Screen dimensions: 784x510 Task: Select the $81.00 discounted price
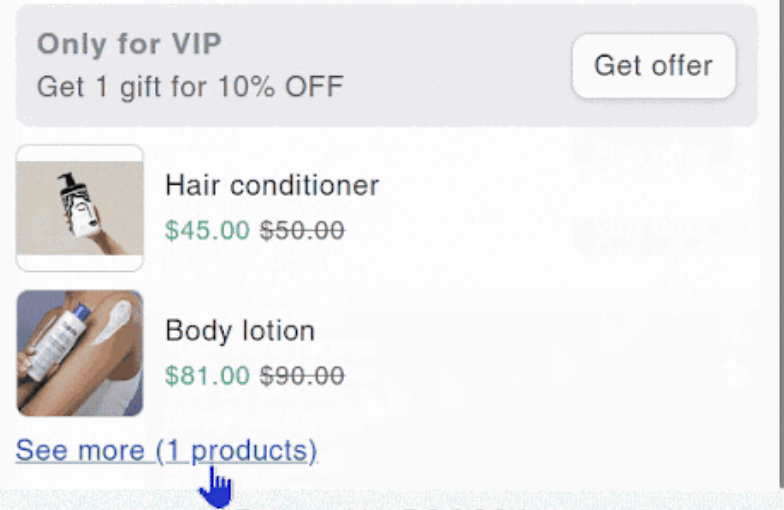click(207, 376)
